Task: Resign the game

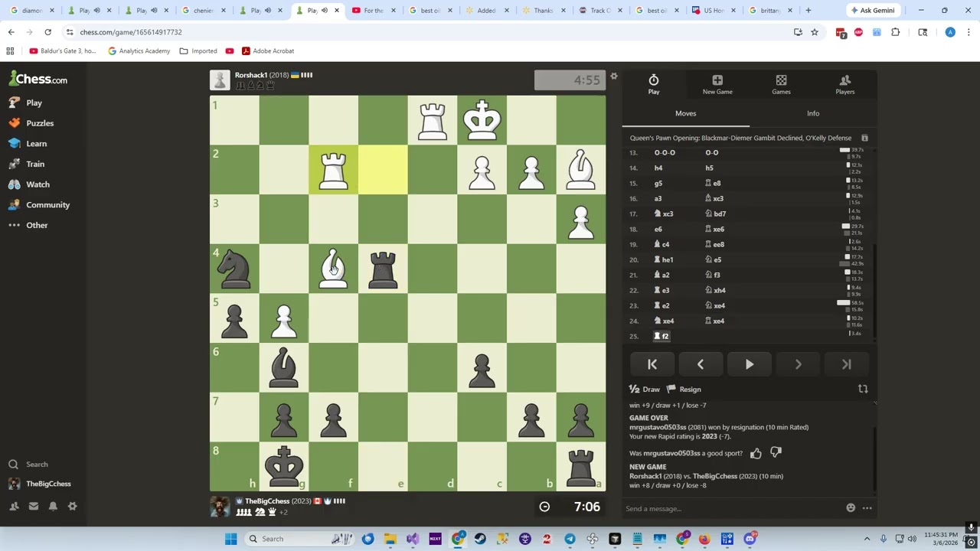Action: point(684,389)
